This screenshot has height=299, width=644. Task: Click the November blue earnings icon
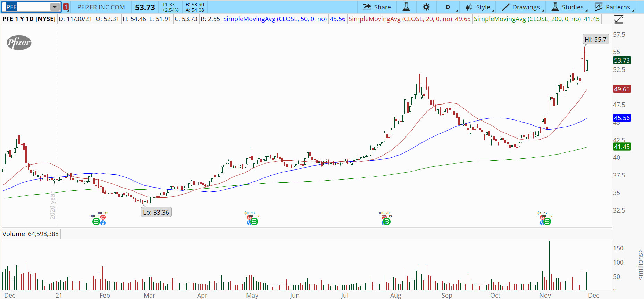542,223
